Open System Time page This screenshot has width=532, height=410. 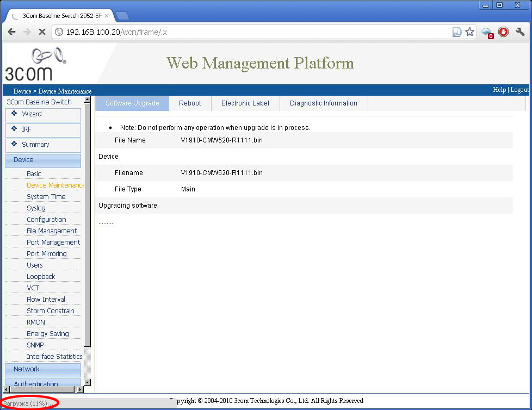pos(46,197)
